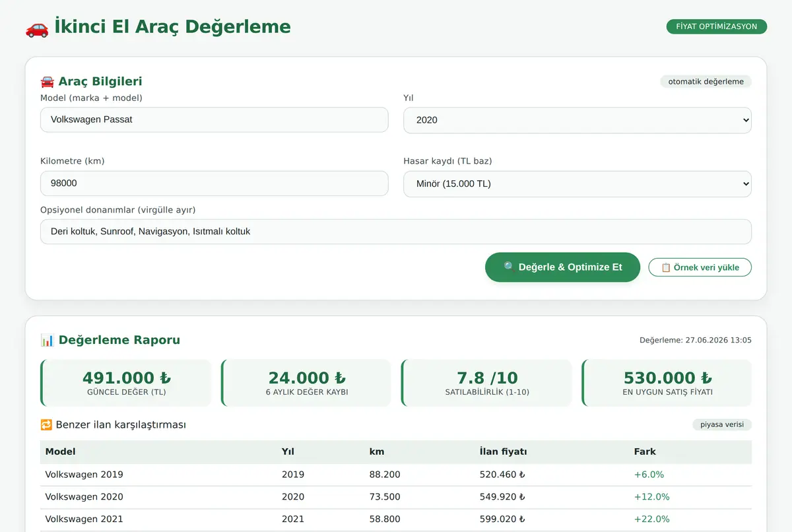Click the Hasar kaydı (TL baz) label
792x532 pixels.
447,161
